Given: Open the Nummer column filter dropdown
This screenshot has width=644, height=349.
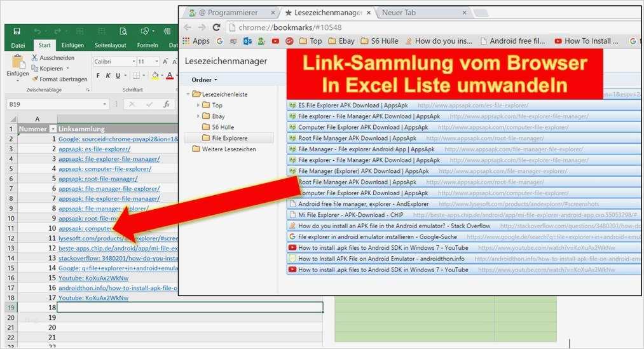Looking at the screenshot, I should [x=53, y=129].
